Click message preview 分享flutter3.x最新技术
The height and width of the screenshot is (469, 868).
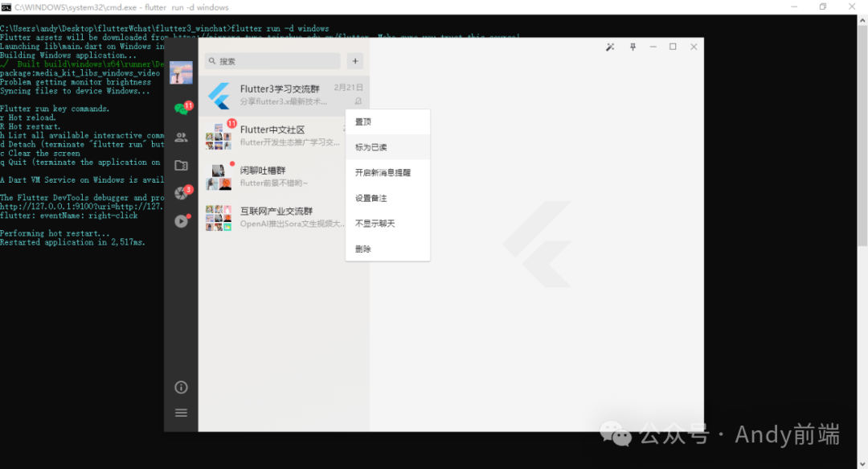(x=284, y=101)
